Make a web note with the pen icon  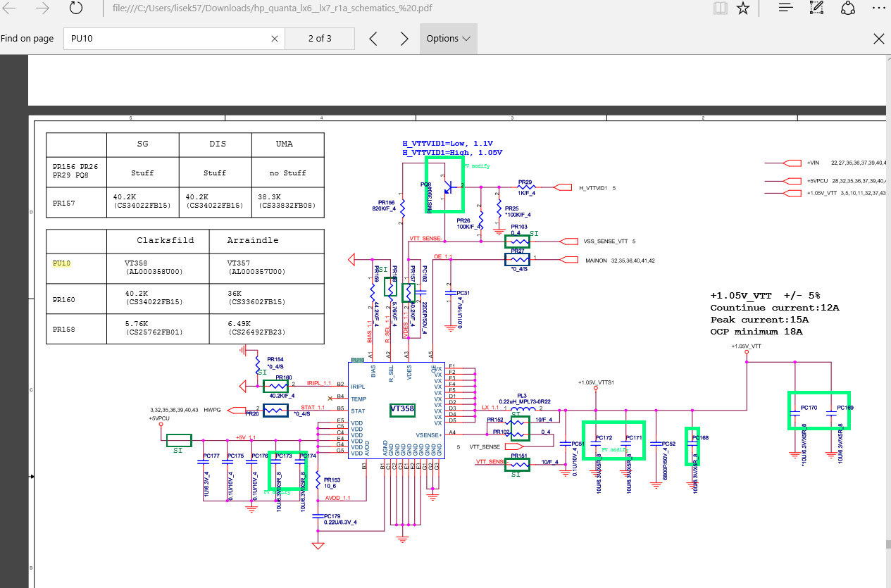pos(817,8)
